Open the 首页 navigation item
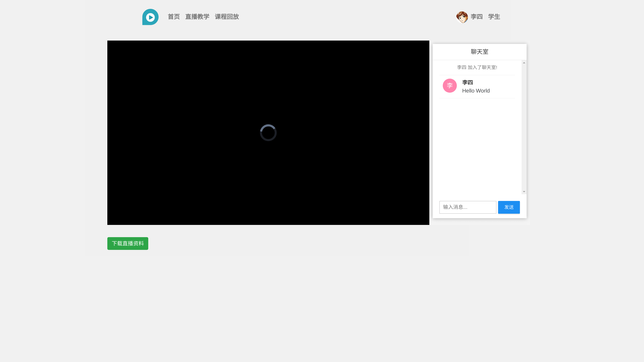 tap(174, 17)
